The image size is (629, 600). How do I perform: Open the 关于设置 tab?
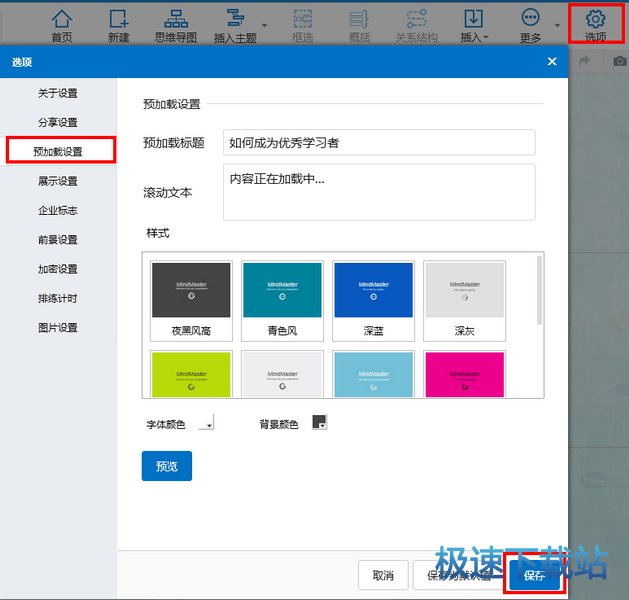58,93
